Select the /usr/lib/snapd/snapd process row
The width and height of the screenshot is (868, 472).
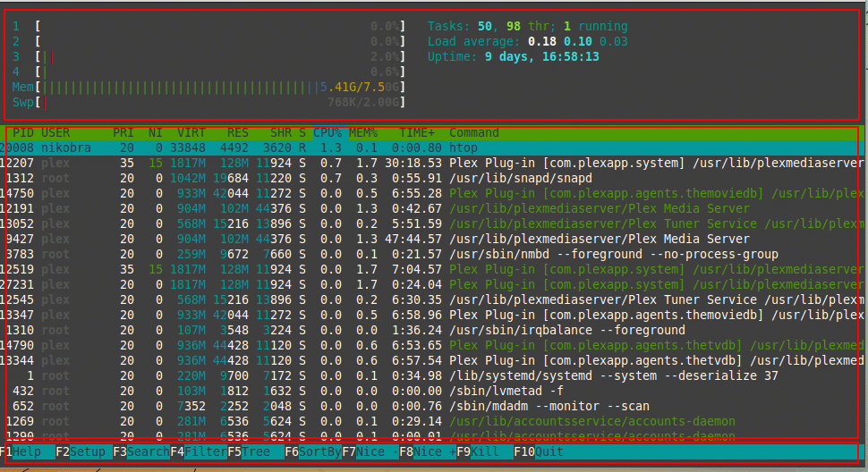[x=432, y=178]
